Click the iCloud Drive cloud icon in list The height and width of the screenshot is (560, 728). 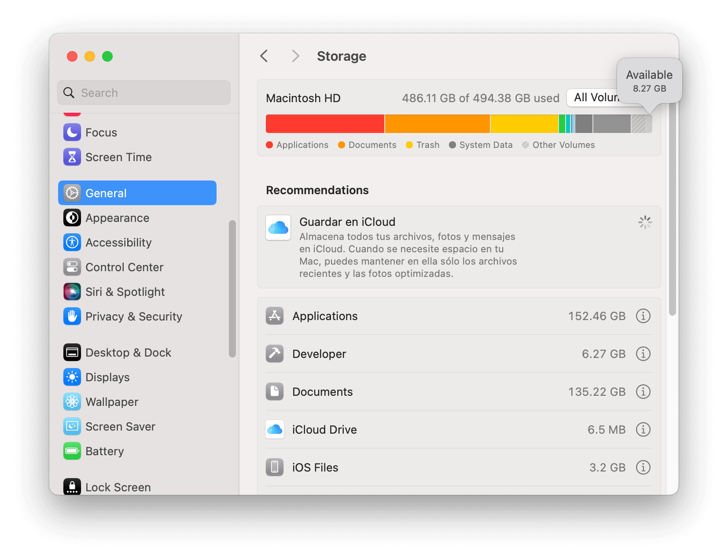pyautogui.click(x=275, y=429)
